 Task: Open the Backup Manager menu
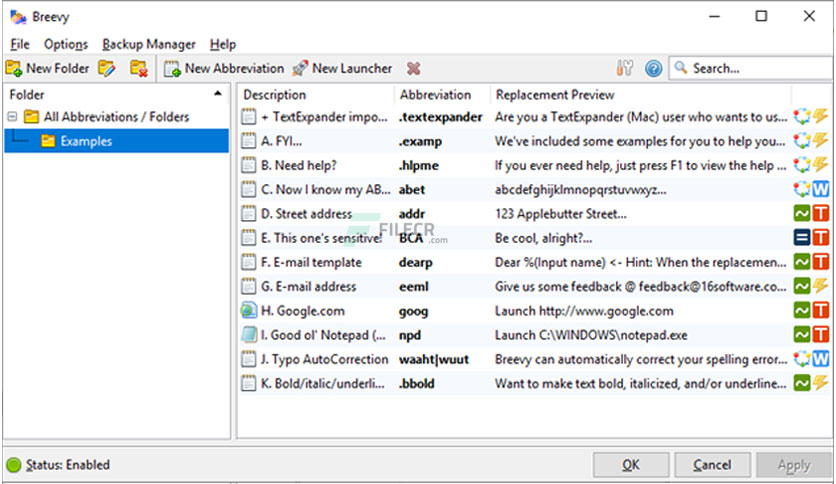coord(149,44)
